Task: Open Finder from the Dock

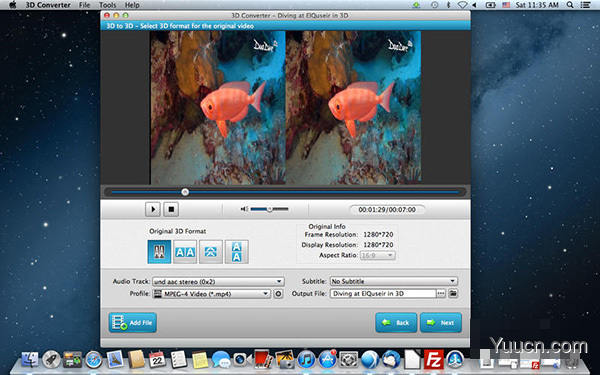Action: (x=30, y=360)
